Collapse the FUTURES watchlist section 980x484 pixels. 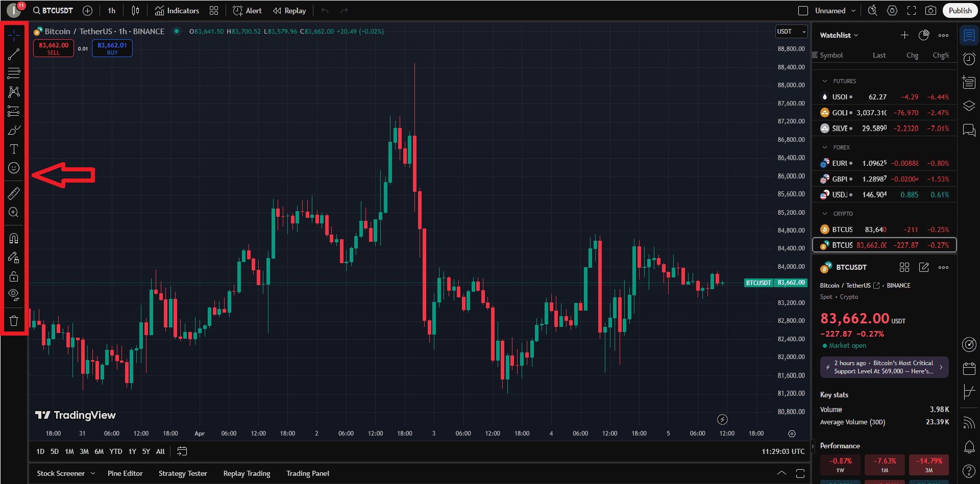[x=825, y=81]
